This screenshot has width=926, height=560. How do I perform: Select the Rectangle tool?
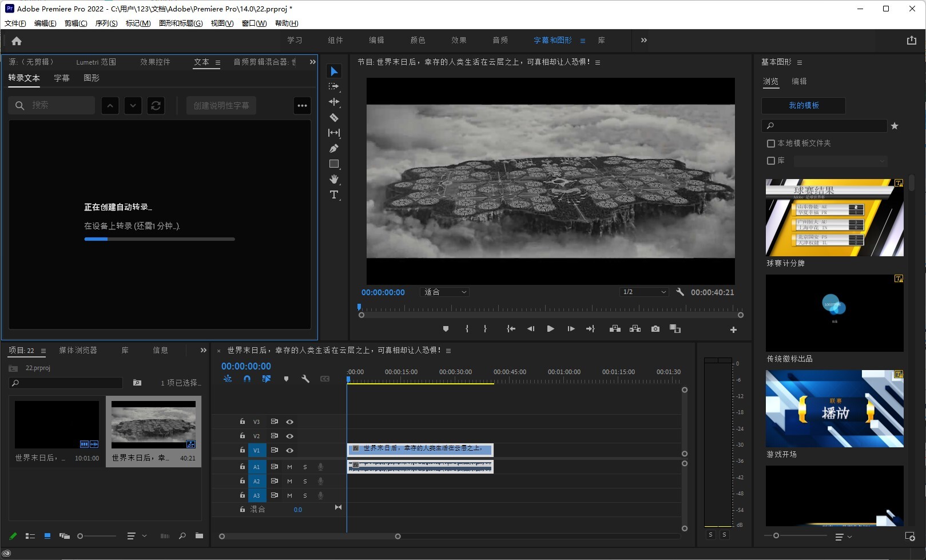(334, 164)
